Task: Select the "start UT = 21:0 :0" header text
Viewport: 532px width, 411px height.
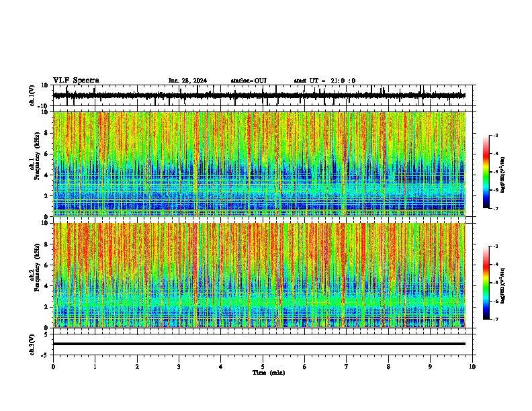Action: [x=324, y=81]
